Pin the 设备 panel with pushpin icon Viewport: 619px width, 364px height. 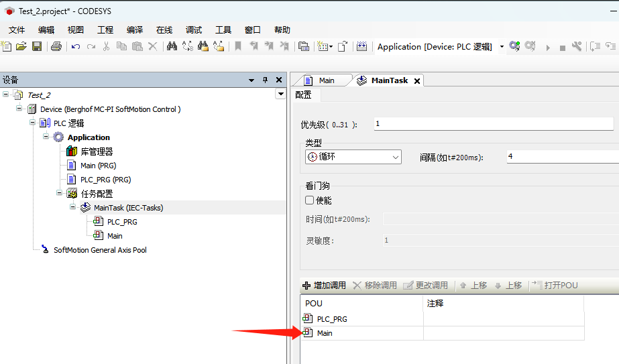point(265,80)
